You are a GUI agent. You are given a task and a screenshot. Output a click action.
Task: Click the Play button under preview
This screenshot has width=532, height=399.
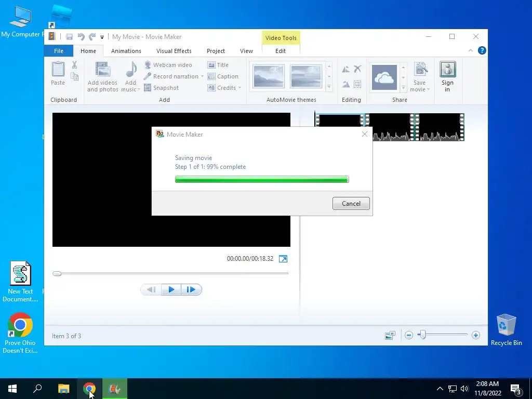pyautogui.click(x=171, y=290)
